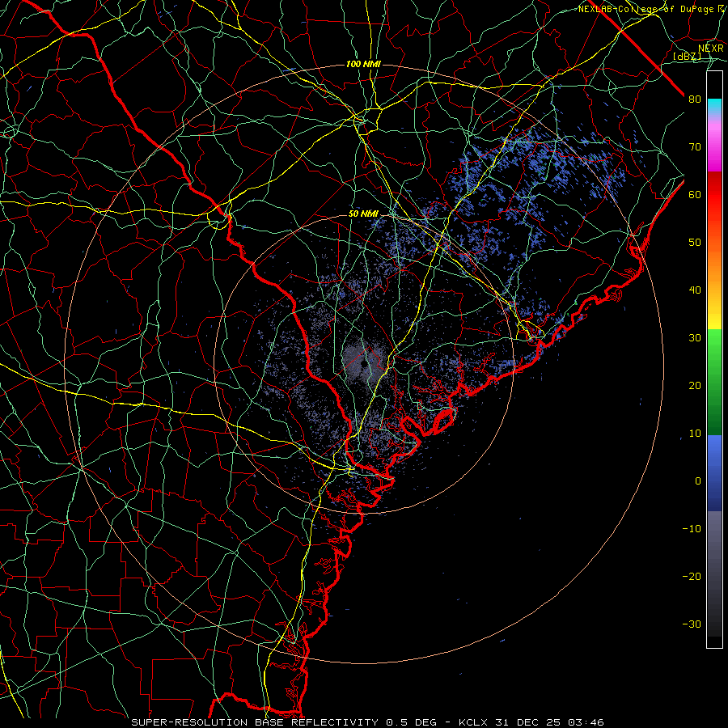Click the 0 dBZ scale value
The width and height of the screenshot is (728, 728).
point(698,481)
